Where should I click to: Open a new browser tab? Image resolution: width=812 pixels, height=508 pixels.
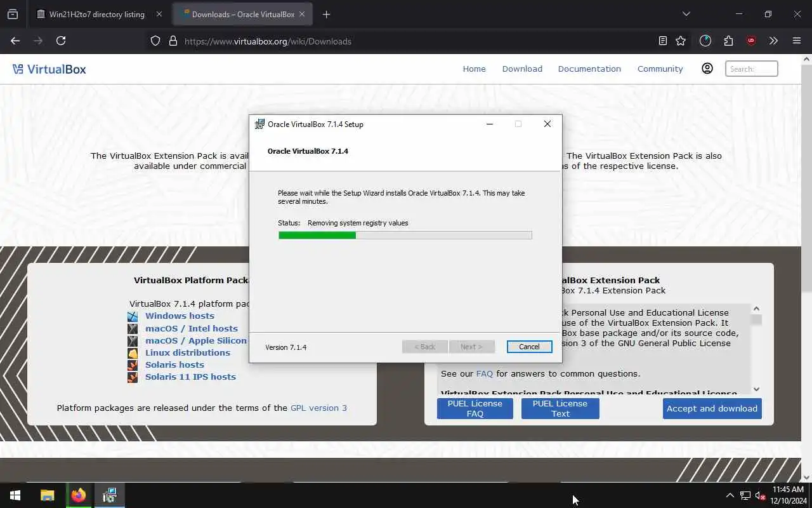tap(326, 14)
